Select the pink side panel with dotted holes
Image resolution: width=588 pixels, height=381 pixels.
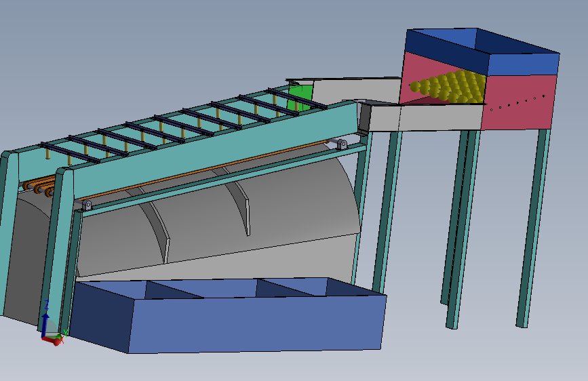coord(518,102)
